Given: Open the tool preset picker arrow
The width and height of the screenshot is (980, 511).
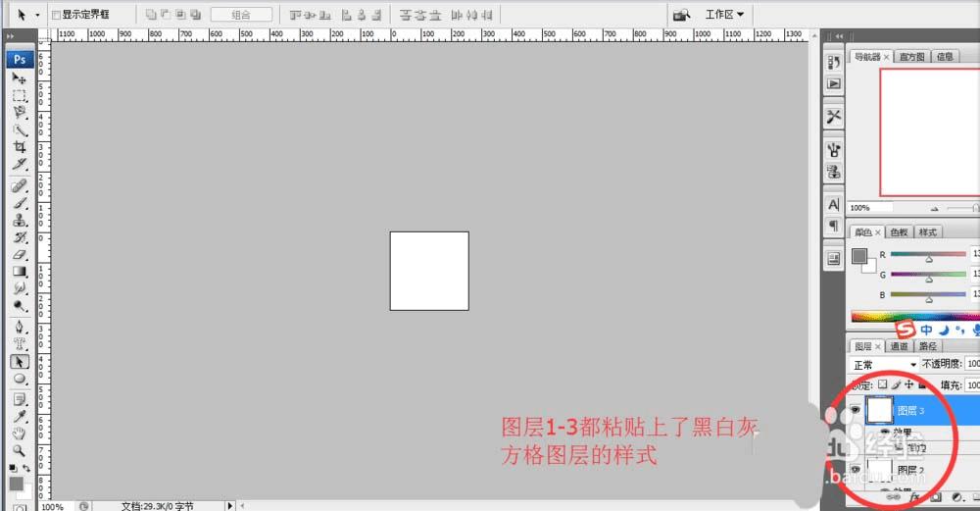Looking at the screenshot, I should tap(37, 15).
